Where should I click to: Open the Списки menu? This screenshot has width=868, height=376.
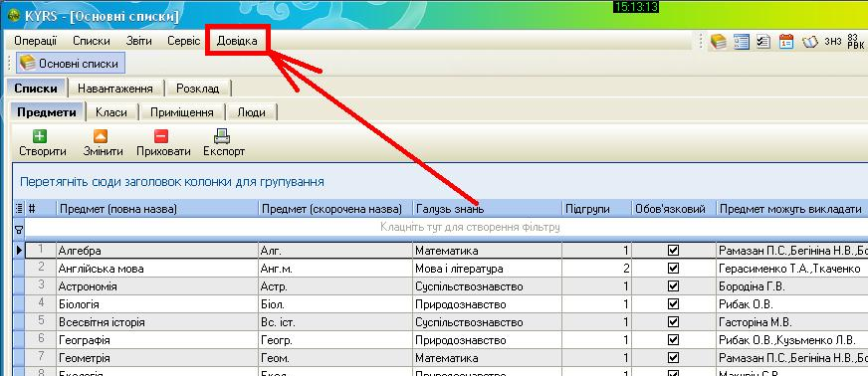(92, 41)
